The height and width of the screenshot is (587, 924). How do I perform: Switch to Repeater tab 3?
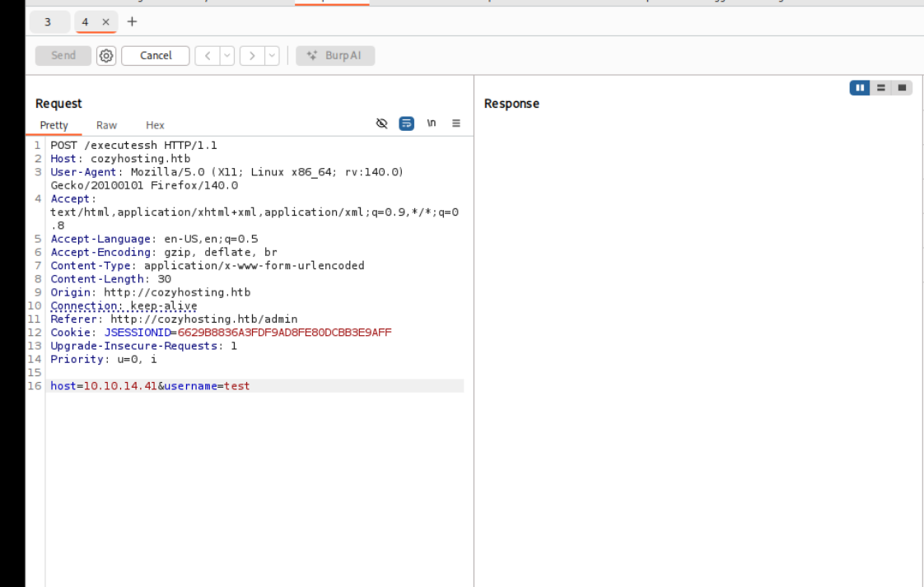click(48, 22)
